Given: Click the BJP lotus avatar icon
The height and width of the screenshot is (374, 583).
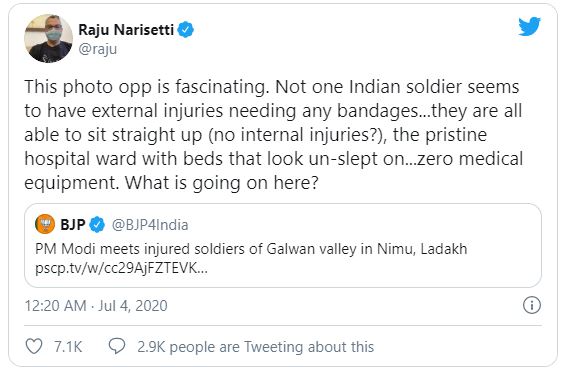Looking at the screenshot, I should point(45,224).
